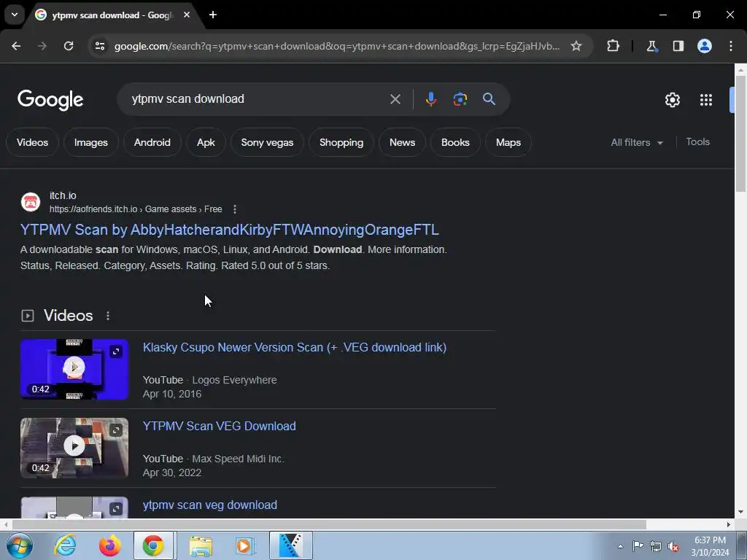Switch to Shopping results
This screenshot has width=747, height=560.
click(341, 142)
